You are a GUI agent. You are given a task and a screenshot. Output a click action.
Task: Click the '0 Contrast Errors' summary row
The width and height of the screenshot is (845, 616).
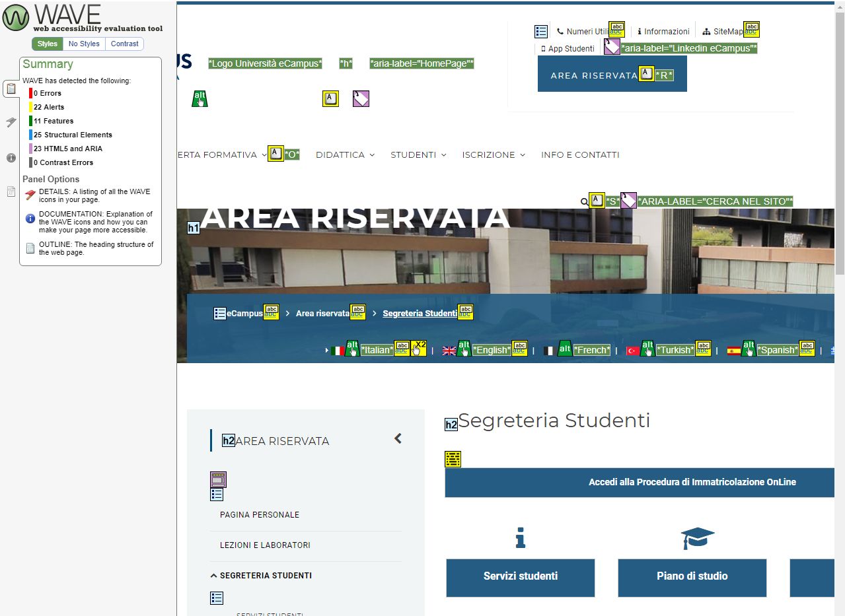coord(63,162)
